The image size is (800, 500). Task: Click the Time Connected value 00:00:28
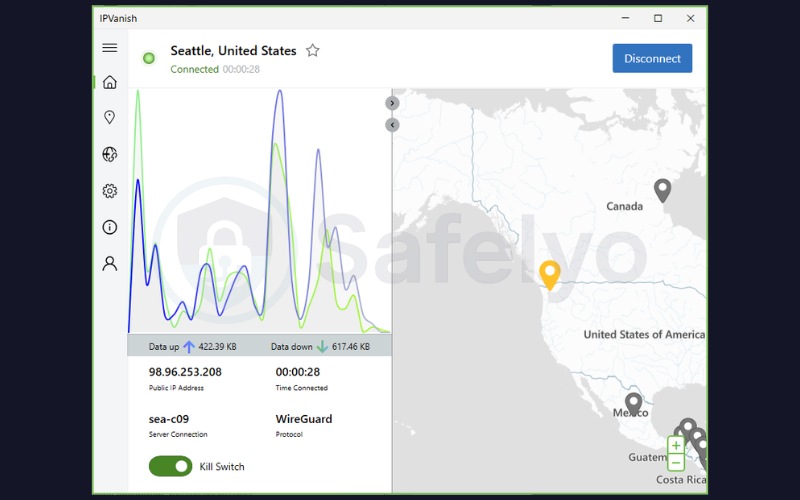coord(298,372)
